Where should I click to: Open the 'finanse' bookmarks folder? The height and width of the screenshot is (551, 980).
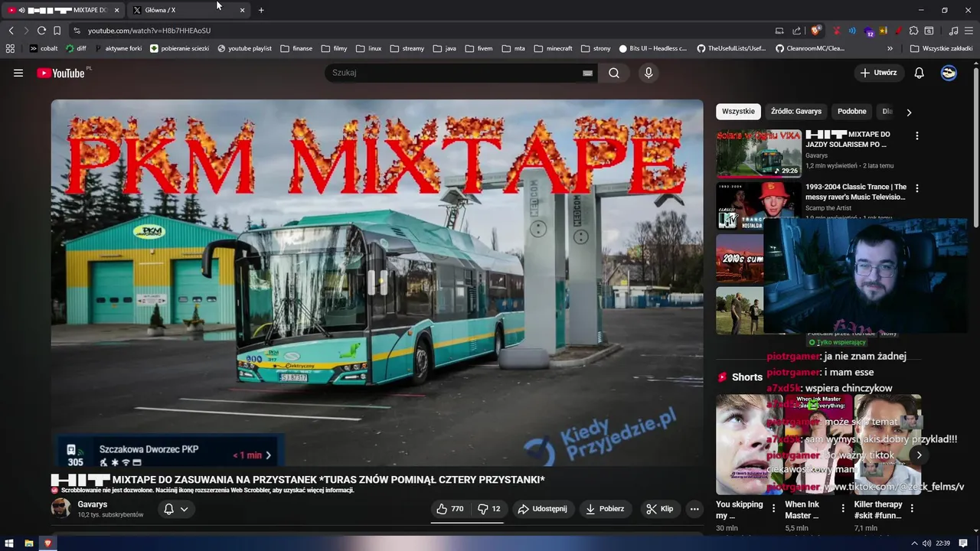[296, 48]
